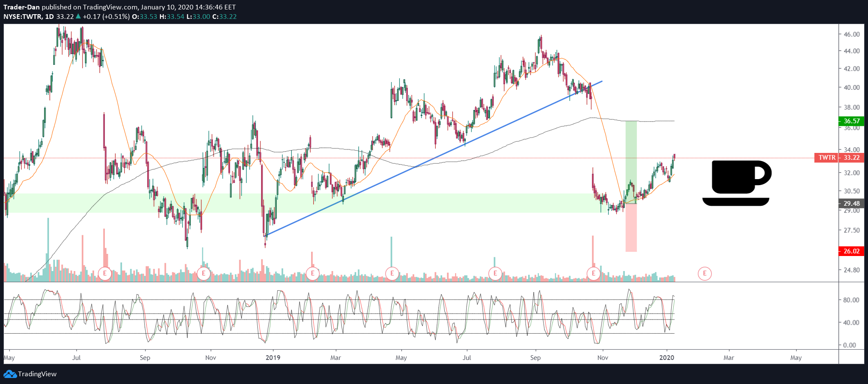868x384 pixels.
Task: Click the 44.00 price axis label
Action: point(852,51)
